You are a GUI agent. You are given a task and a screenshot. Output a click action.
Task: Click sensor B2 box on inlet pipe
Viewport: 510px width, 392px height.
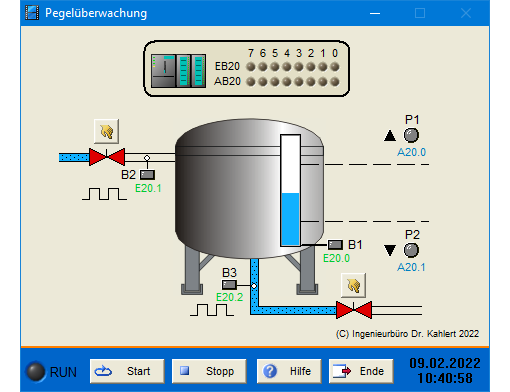pos(147,175)
